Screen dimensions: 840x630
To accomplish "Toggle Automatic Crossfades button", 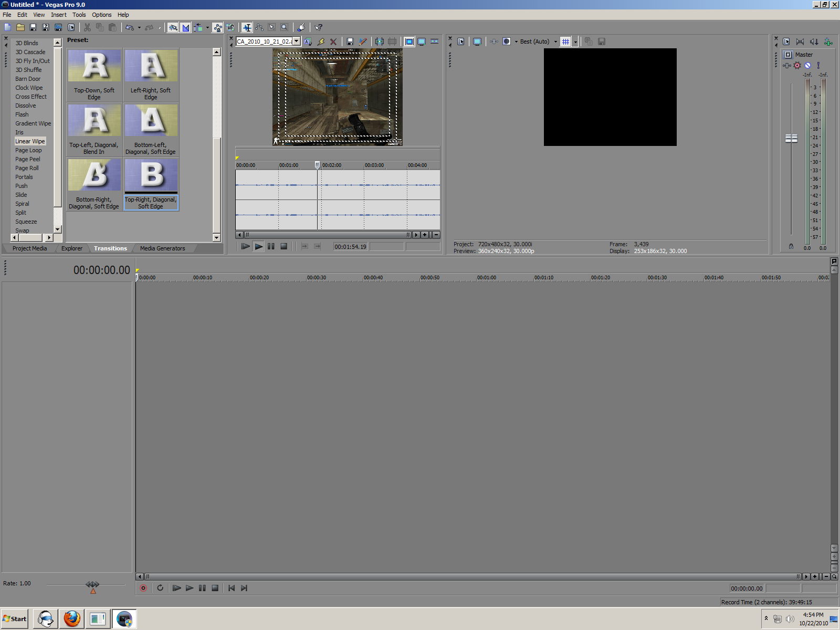I will pos(185,27).
